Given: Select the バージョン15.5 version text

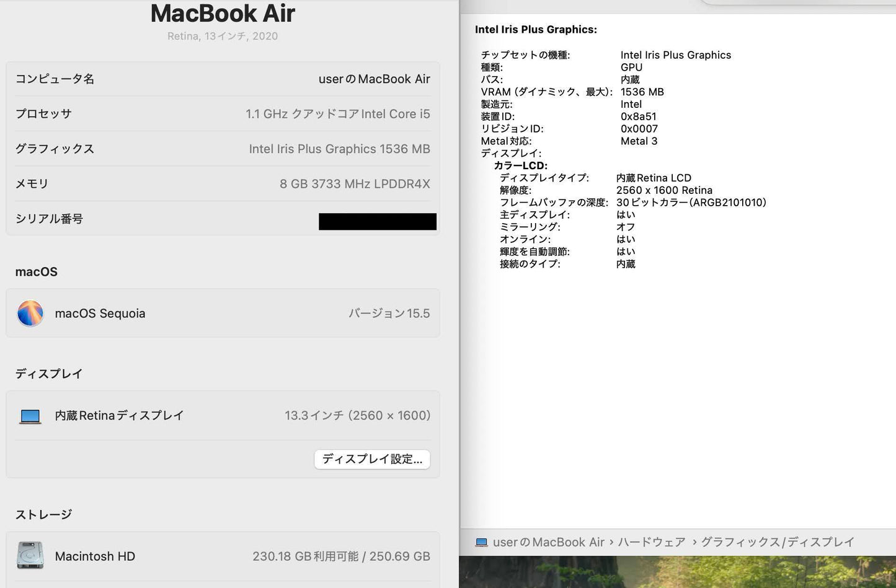Looking at the screenshot, I should (x=389, y=313).
